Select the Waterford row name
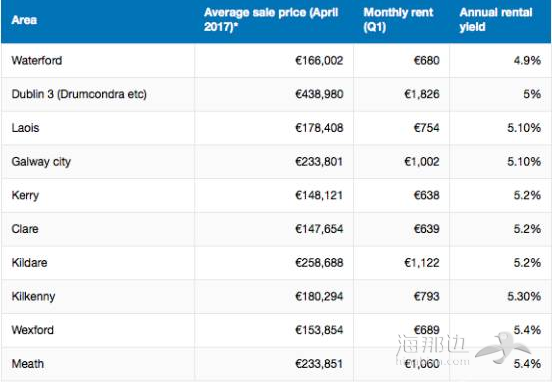 click(37, 61)
